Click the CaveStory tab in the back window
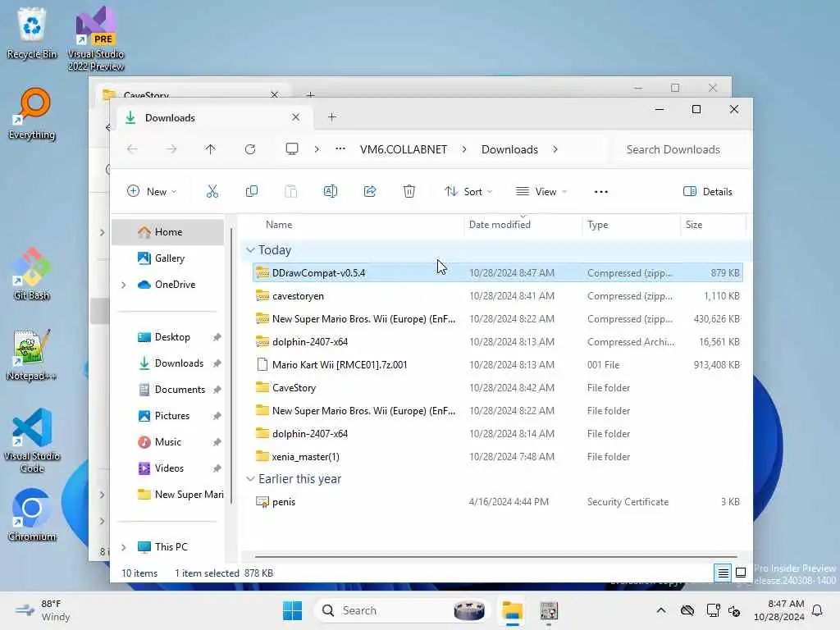Image resolution: width=840 pixels, height=630 pixels. (146, 94)
